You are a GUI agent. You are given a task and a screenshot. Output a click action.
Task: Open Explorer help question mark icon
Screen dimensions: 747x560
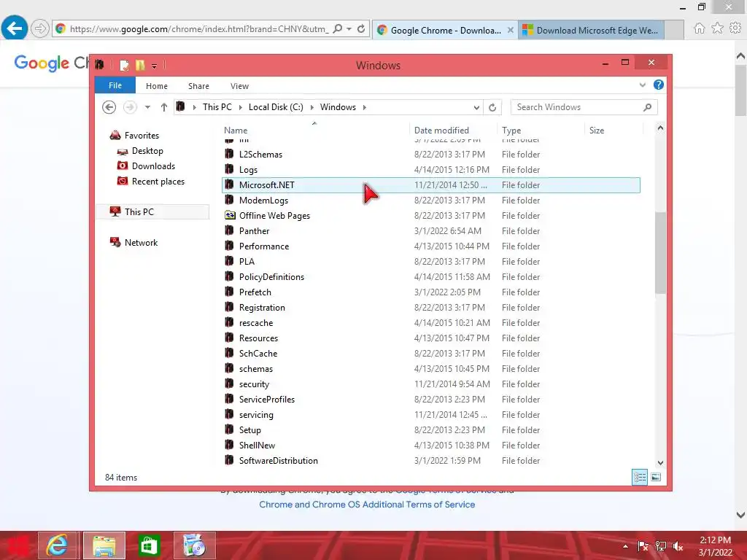tap(659, 85)
